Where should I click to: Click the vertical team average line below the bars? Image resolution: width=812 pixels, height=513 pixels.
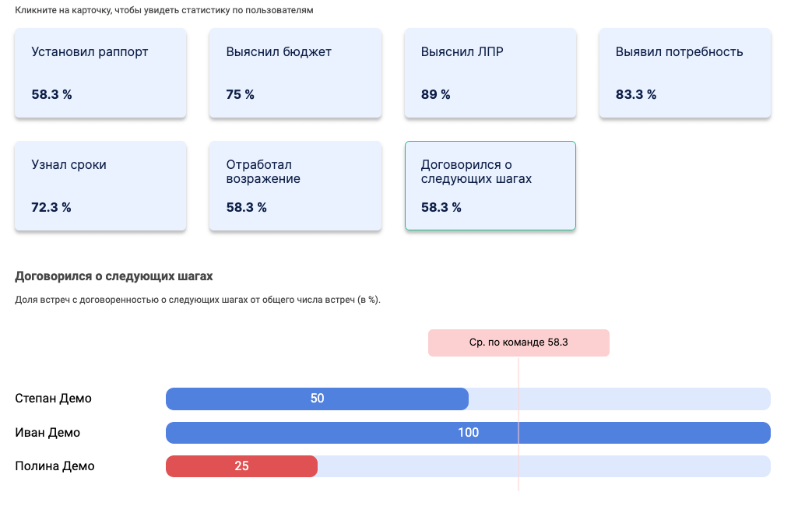point(518,484)
